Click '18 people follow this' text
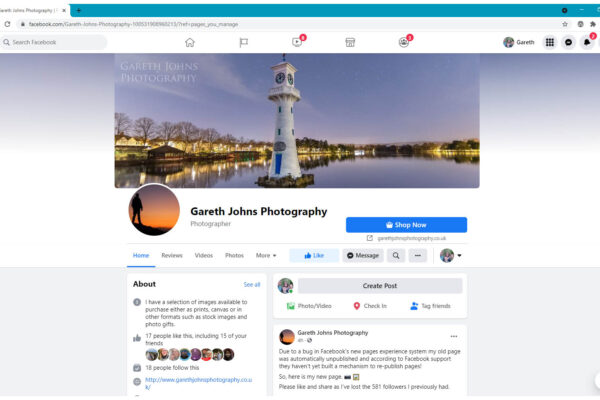 click(x=172, y=367)
